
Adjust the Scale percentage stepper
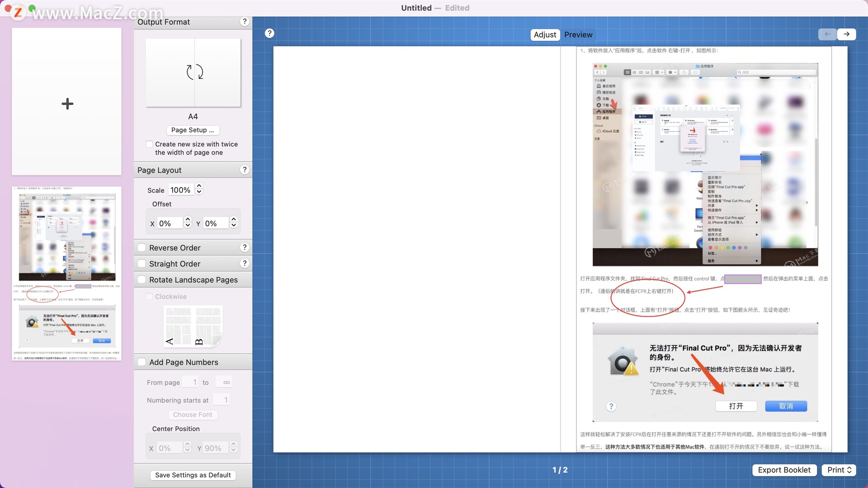(199, 189)
